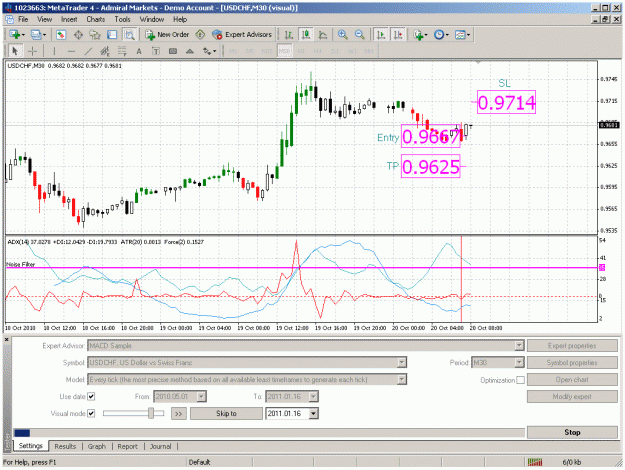This screenshot has height=470, width=625.
Task: Toggle the Terminal window icon
Action: click(x=112, y=35)
